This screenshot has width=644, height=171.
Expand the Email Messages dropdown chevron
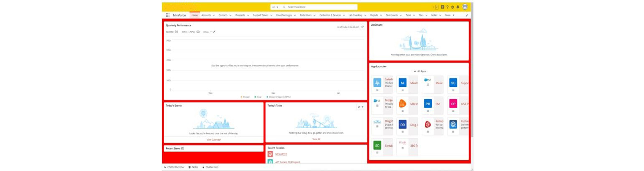295,15
